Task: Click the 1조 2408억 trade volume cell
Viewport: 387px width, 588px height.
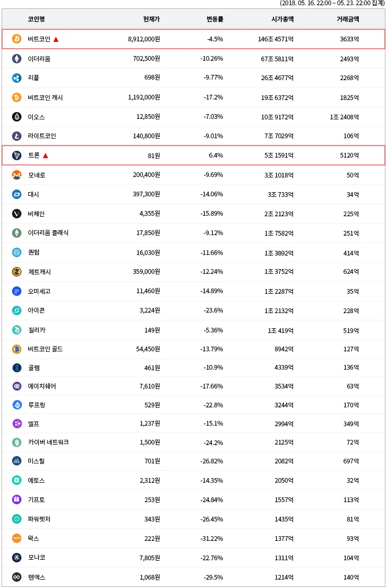Action: point(344,117)
